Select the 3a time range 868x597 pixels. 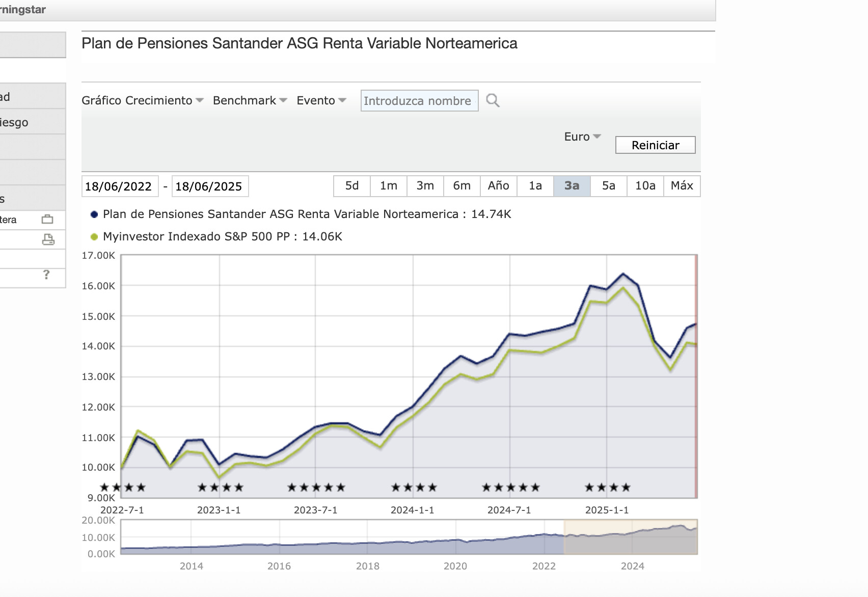pyautogui.click(x=572, y=186)
